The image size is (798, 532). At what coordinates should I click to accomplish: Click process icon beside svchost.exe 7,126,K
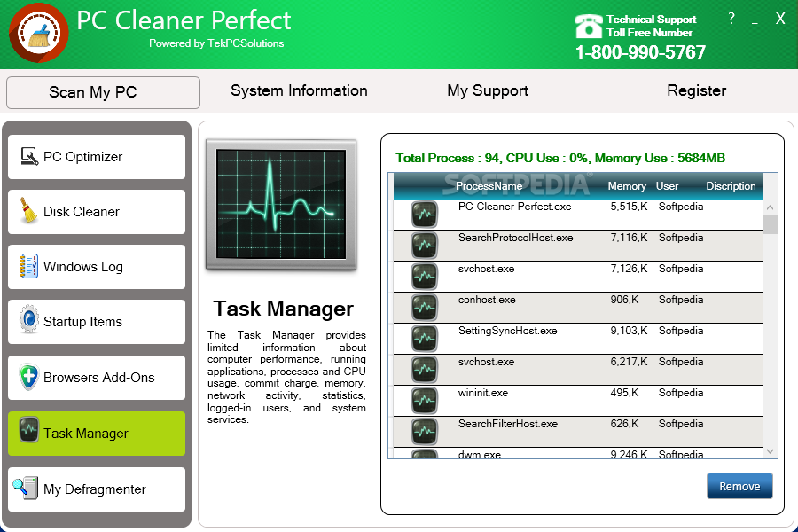coord(424,276)
